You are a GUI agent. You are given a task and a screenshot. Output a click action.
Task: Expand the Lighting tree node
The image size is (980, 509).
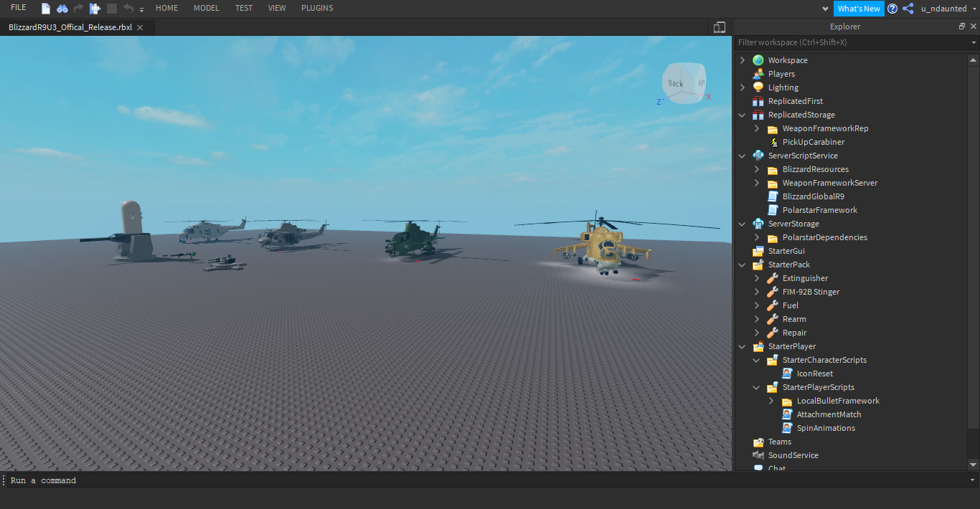click(743, 87)
